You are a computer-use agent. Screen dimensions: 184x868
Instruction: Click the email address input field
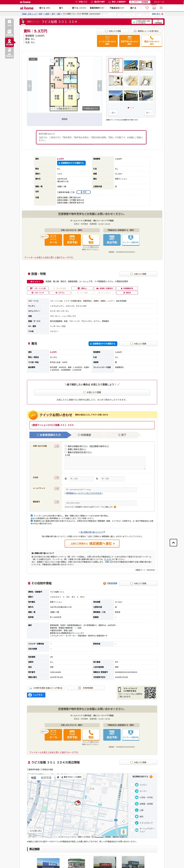[101, 489]
